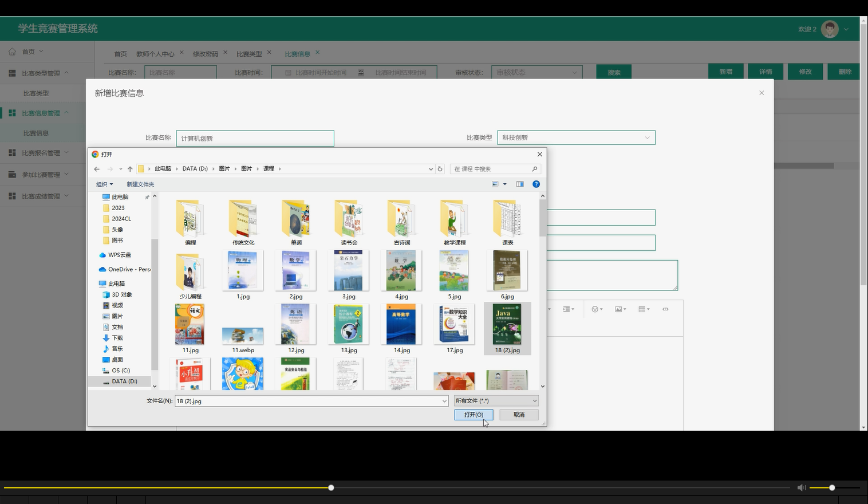Open the 下载 folder in navigation tree
The image size is (868, 504).
pos(117,338)
